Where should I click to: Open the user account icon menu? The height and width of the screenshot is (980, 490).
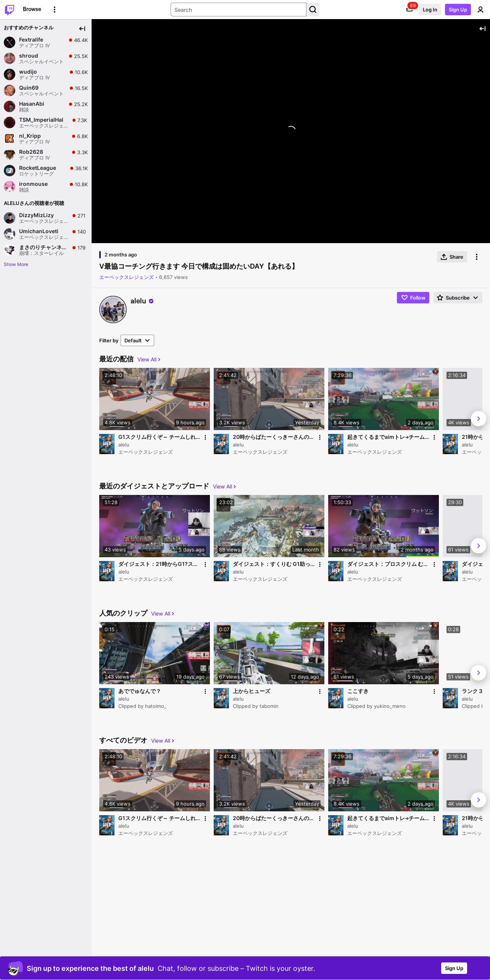[x=480, y=10]
